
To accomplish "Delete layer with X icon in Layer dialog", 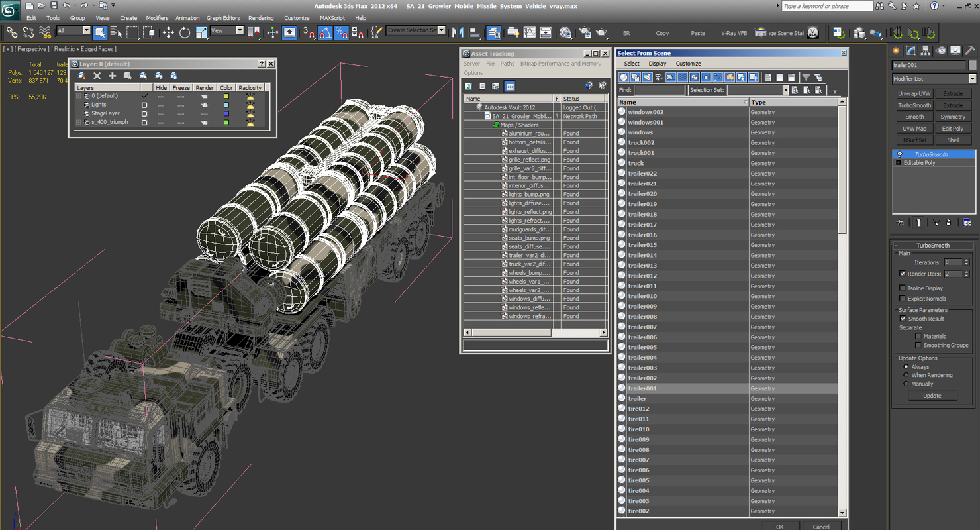I will pos(97,76).
